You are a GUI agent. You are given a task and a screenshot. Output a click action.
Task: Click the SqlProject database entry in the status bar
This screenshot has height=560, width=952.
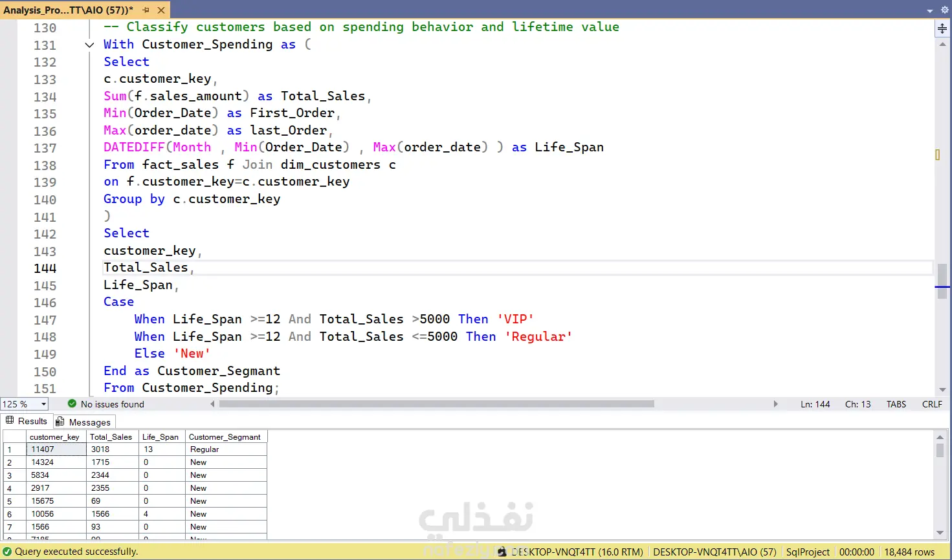coord(808,552)
